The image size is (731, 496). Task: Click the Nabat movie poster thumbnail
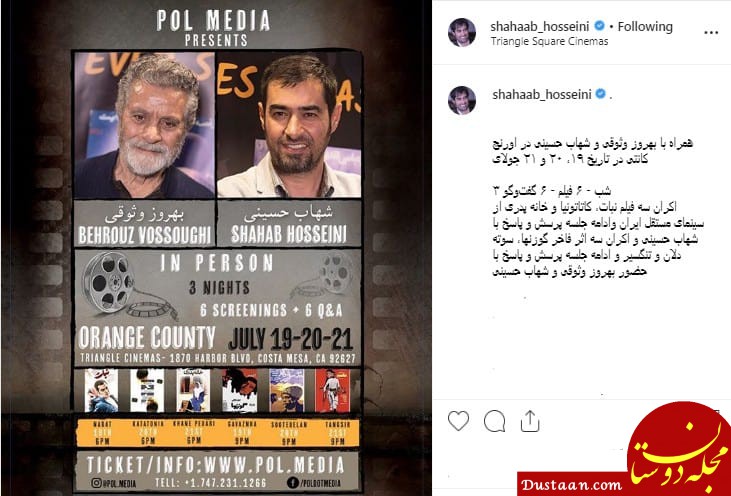(x=101, y=390)
